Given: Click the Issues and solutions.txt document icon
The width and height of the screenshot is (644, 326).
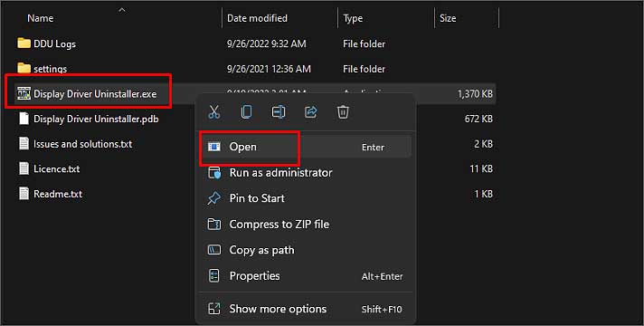Looking at the screenshot, I should tap(24, 143).
